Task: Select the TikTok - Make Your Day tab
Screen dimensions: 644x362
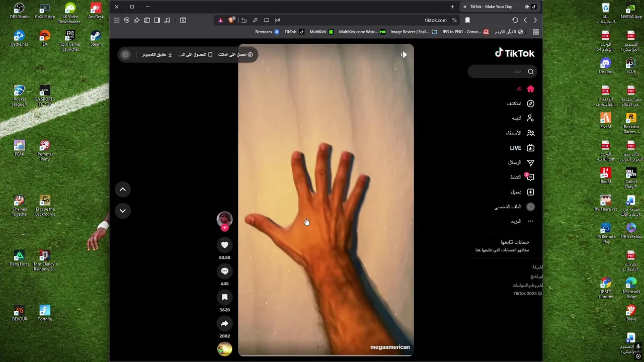Action: click(501, 7)
